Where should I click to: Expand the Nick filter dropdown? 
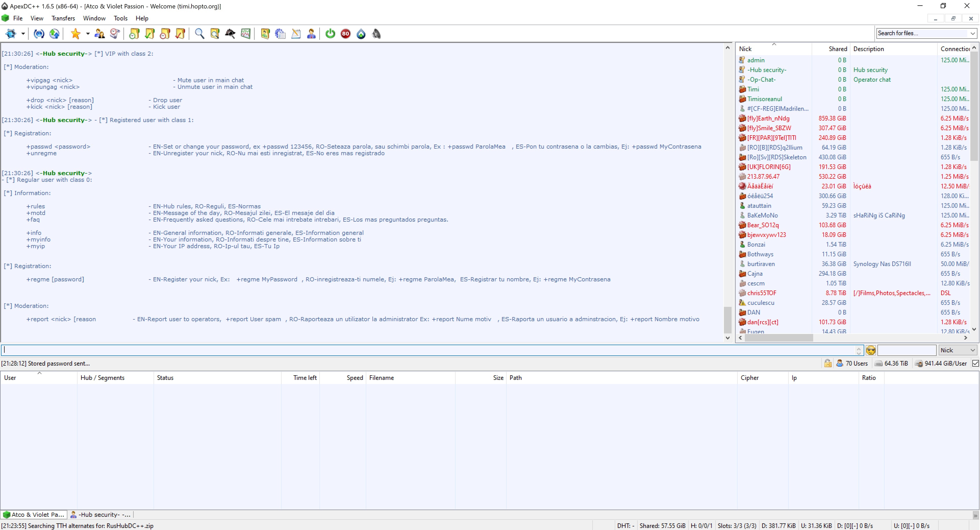point(972,350)
